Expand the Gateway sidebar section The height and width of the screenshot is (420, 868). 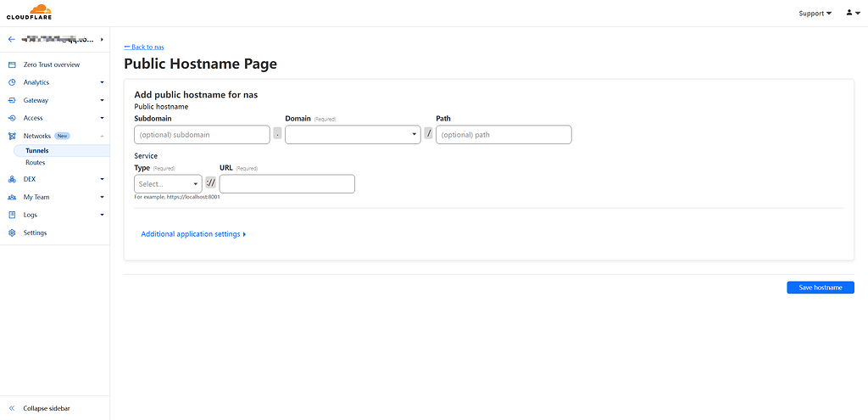102,100
